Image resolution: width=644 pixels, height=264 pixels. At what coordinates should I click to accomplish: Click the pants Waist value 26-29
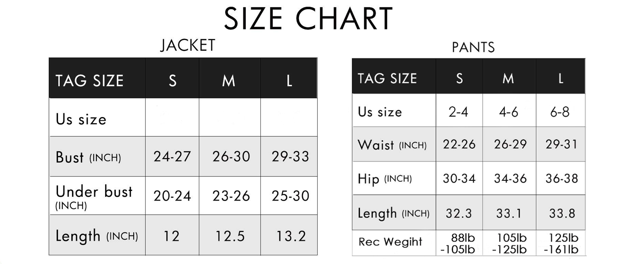(509, 144)
